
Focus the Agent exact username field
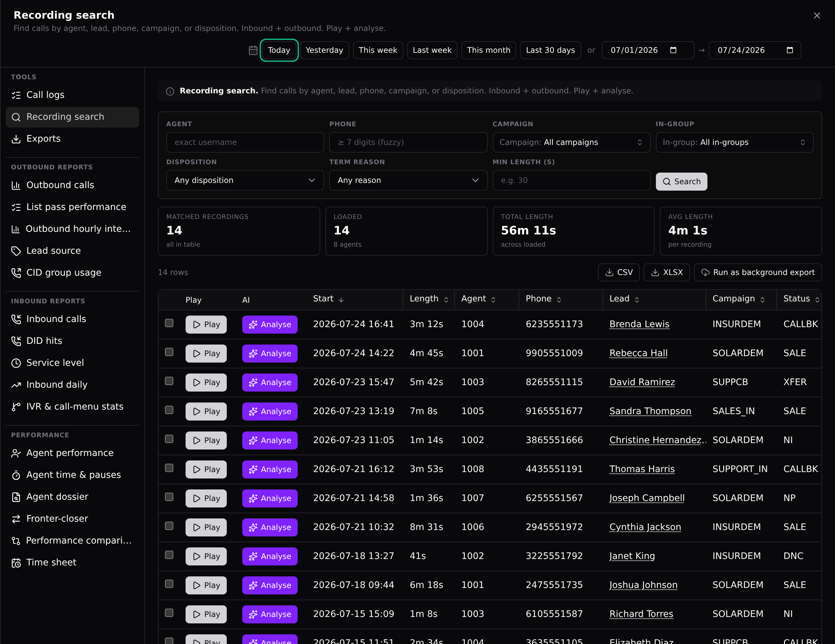point(245,142)
